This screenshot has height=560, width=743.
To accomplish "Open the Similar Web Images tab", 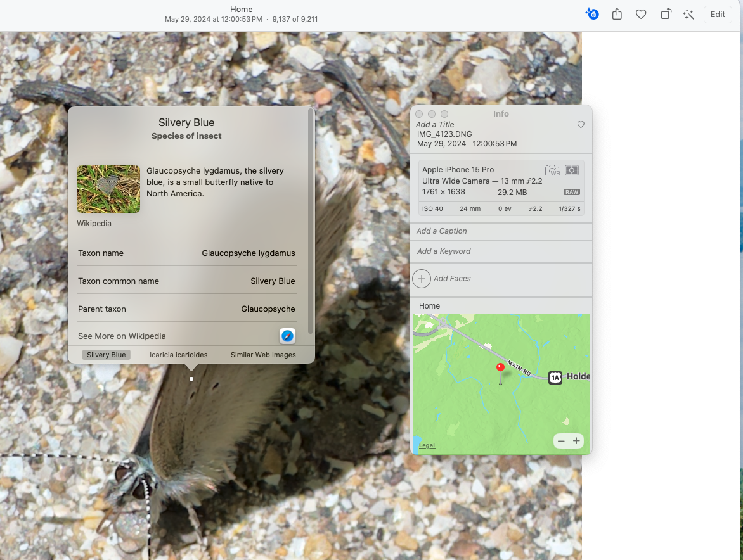I will click(263, 355).
